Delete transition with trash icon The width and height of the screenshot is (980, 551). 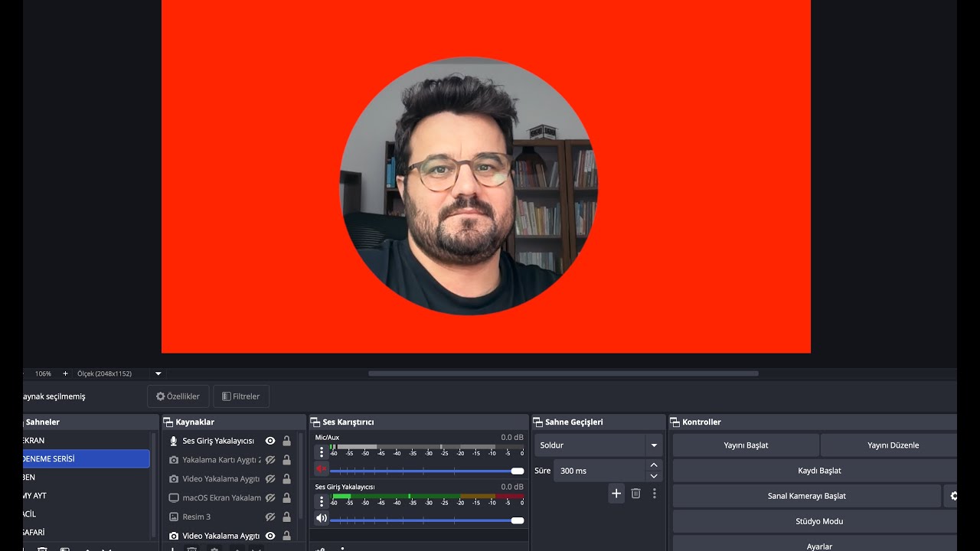(x=635, y=494)
